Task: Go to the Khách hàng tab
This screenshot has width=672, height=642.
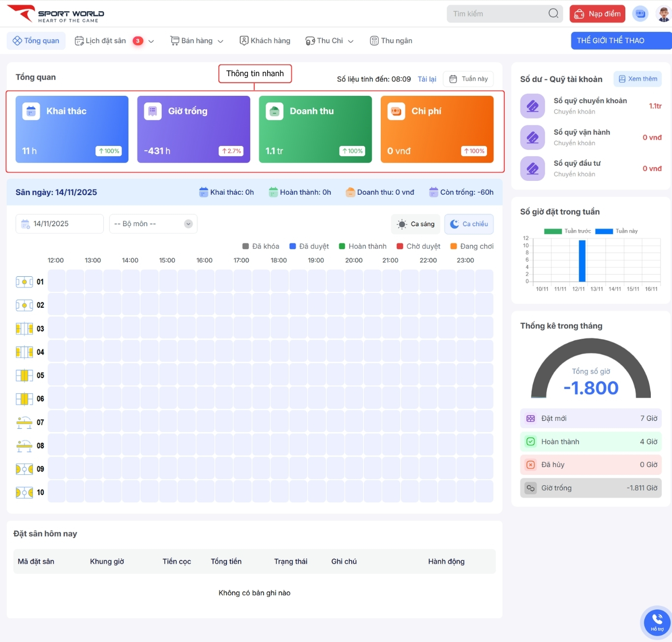Action: coord(265,41)
